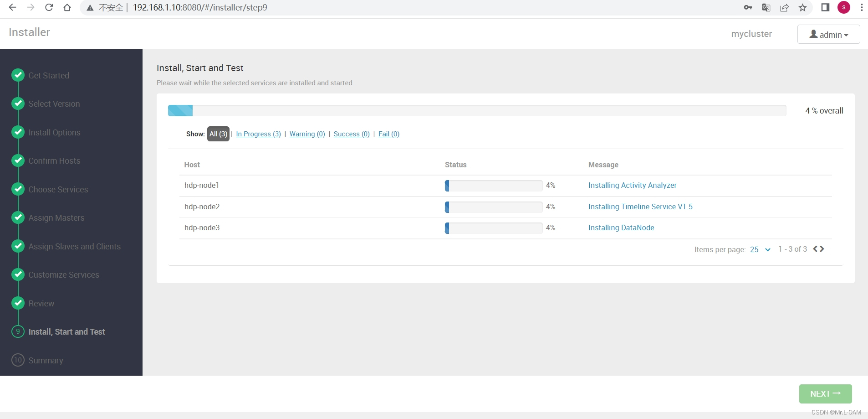Screen dimensions: 868x419
Task: Click the Status column header
Action: (455, 165)
